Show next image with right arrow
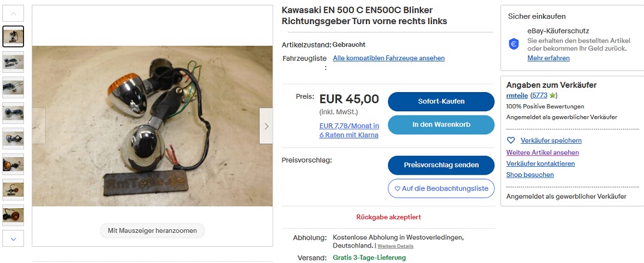Viewport: 644px width, 263px height. (266, 126)
